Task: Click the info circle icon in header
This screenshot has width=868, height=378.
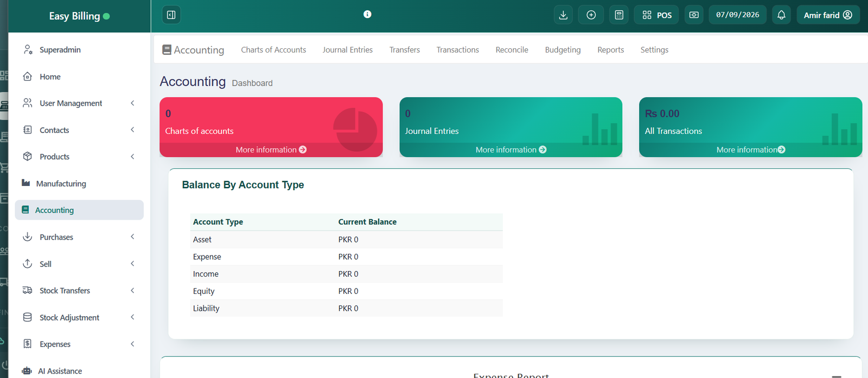Action: click(x=367, y=14)
